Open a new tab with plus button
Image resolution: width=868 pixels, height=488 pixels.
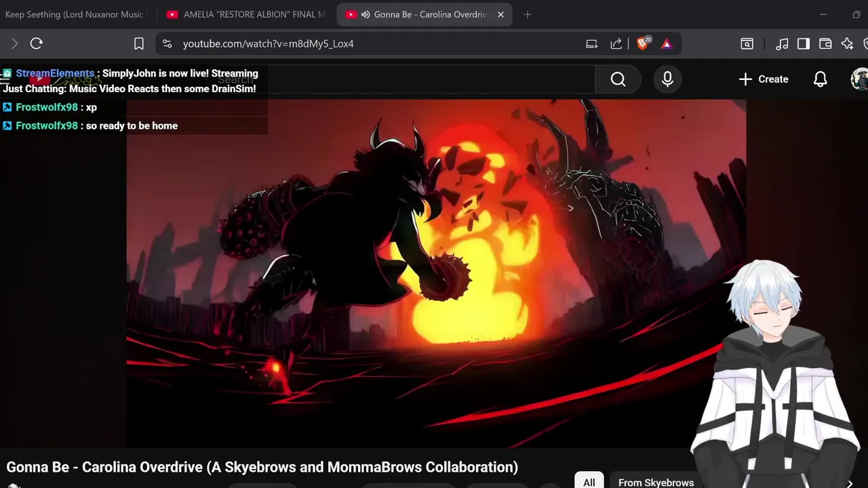tap(528, 14)
